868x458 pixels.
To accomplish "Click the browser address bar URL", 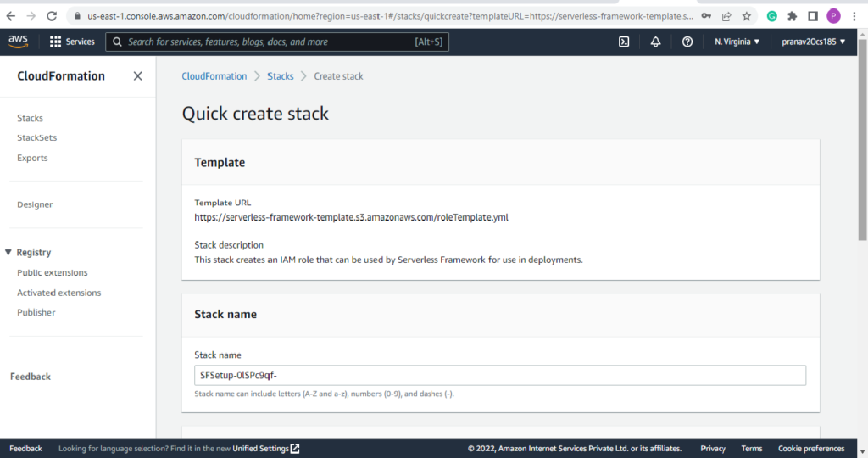I will [390, 16].
